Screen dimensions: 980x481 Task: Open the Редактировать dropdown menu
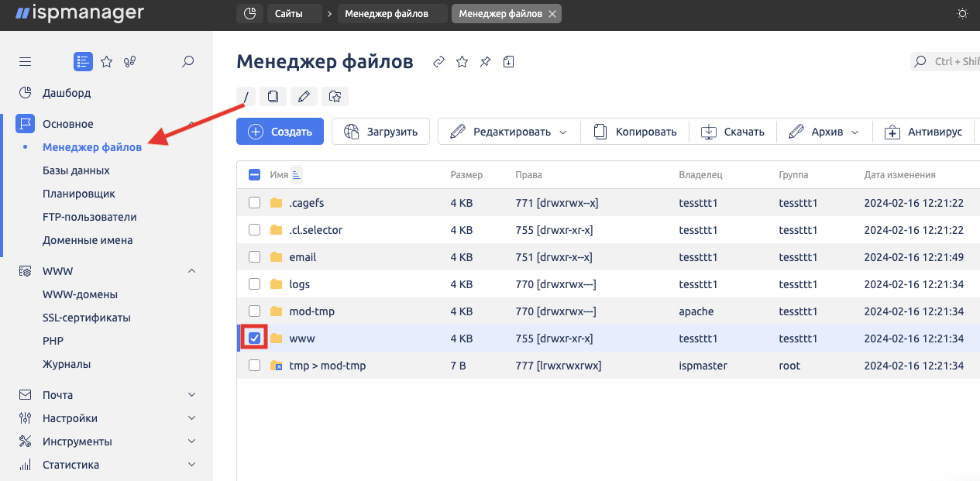tap(509, 132)
